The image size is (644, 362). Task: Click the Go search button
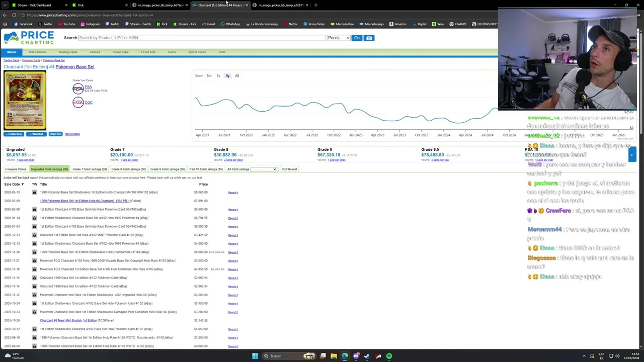point(357,38)
